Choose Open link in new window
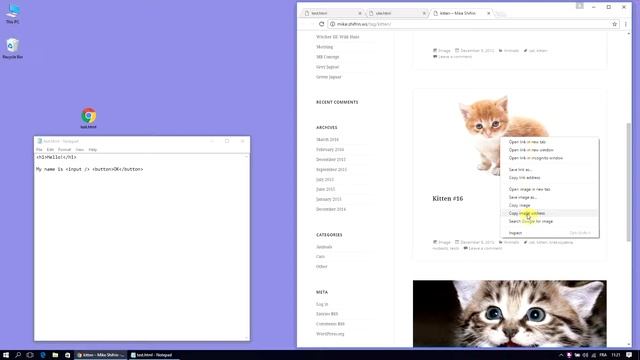This screenshot has width=640, height=360. click(549, 150)
